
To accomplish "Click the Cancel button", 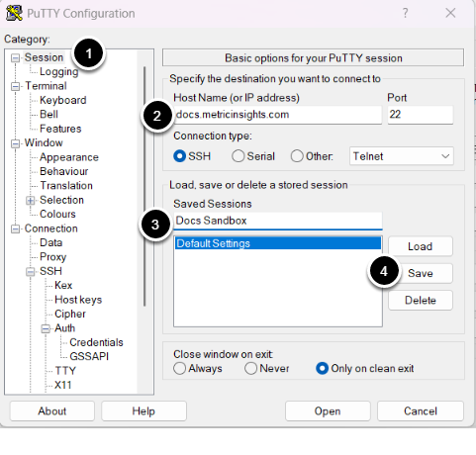I will tap(421, 410).
